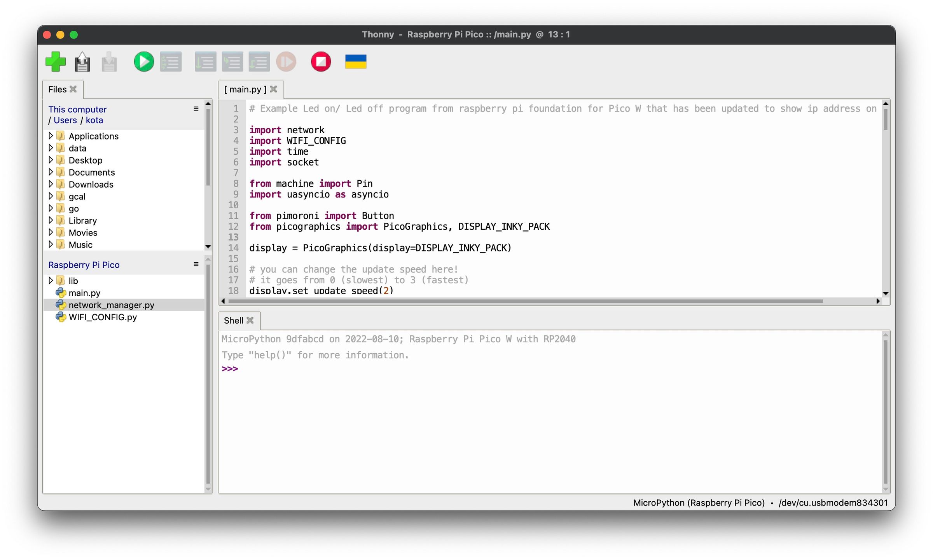The height and width of the screenshot is (560, 933).
Task: Click the Load file toolbar icon
Action: pos(82,62)
